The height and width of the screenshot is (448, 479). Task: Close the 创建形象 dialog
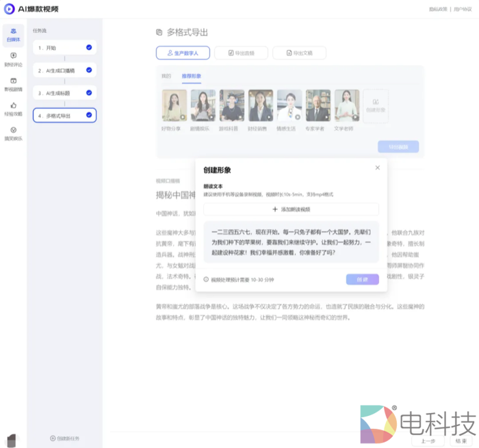[377, 168]
